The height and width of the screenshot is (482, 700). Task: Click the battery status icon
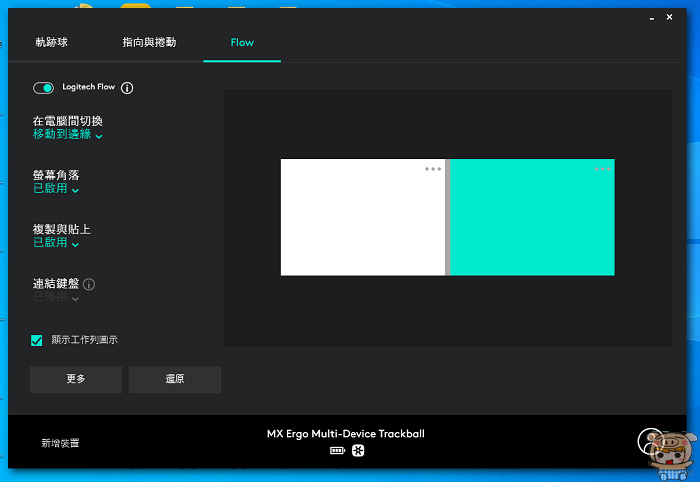[337, 451]
